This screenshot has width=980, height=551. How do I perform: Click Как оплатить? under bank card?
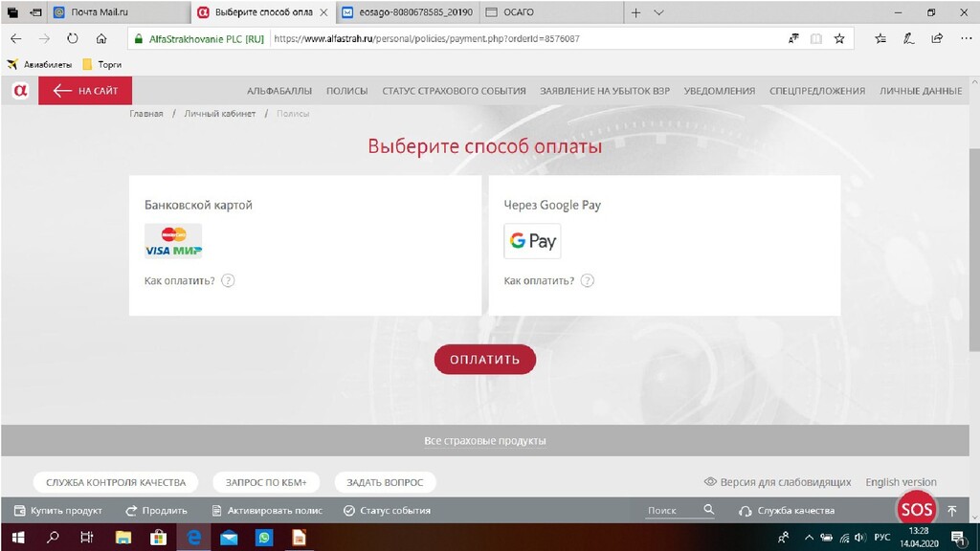point(179,280)
